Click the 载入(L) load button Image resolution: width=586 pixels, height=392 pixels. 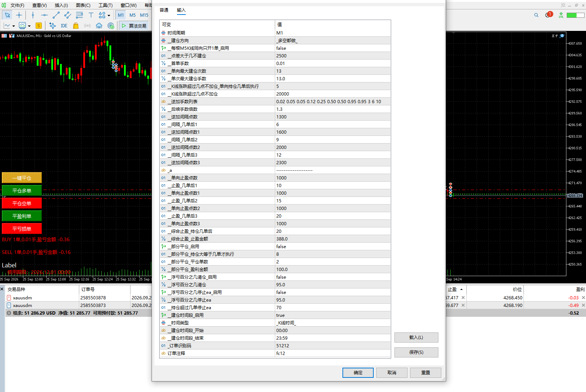[x=416, y=338]
